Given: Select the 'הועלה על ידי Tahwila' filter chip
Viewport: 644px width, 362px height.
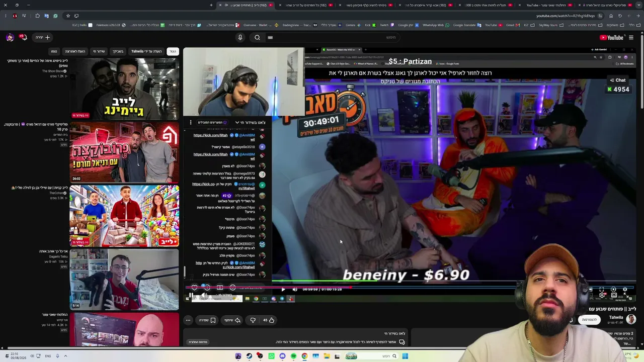Looking at the screenshot, I should tap(146, 51).
